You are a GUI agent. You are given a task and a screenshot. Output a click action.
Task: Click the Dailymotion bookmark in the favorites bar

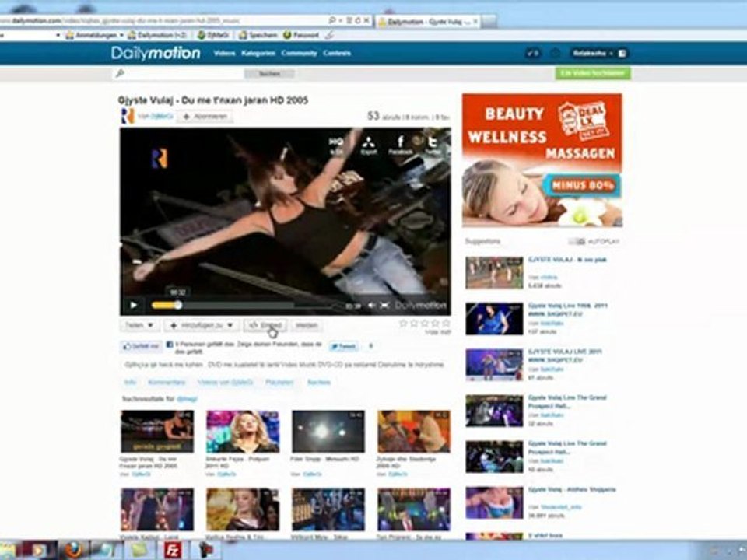(158, 35)
